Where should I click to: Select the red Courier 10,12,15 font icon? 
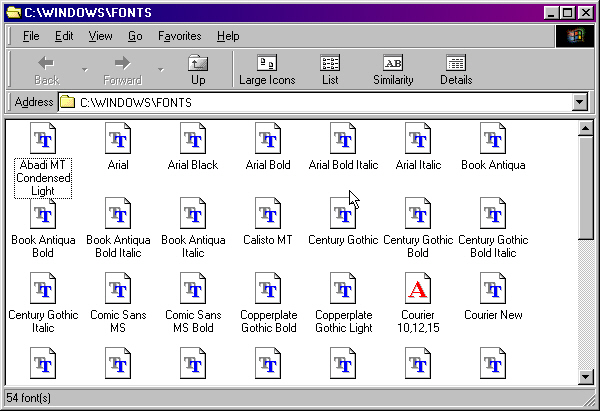click(418, 288)
